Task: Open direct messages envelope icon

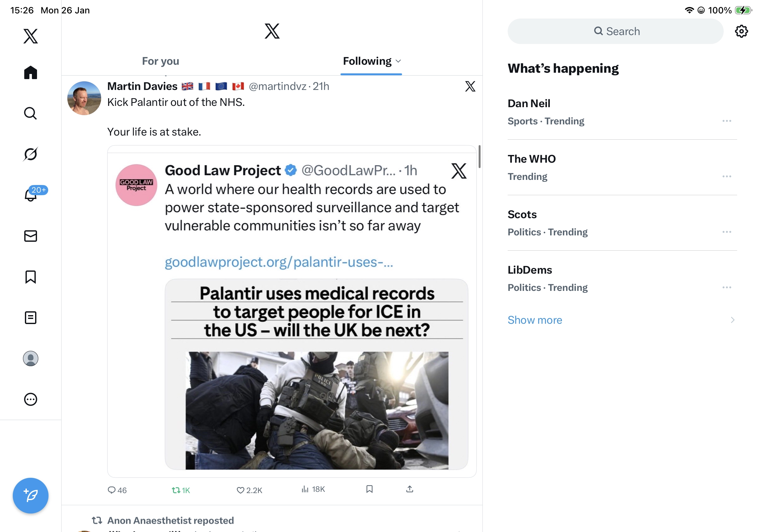Action: click(x=31, y=236)
